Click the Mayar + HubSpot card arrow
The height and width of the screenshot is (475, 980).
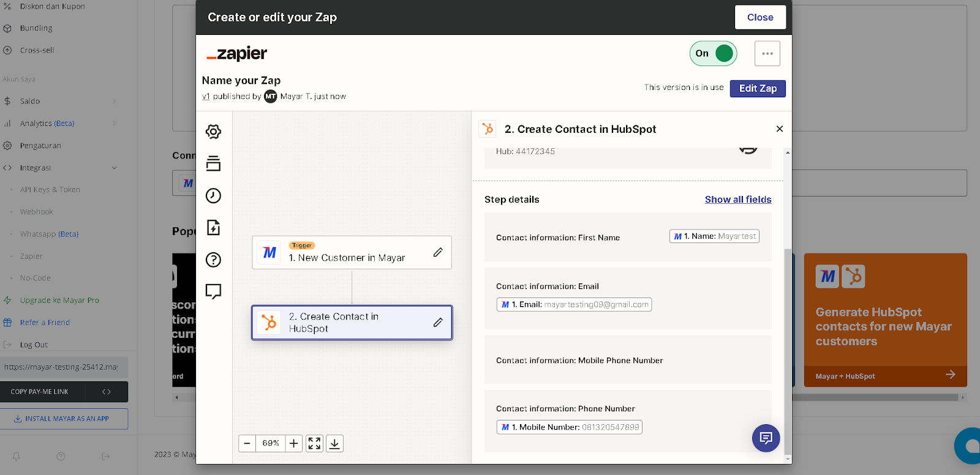point(951,375)
